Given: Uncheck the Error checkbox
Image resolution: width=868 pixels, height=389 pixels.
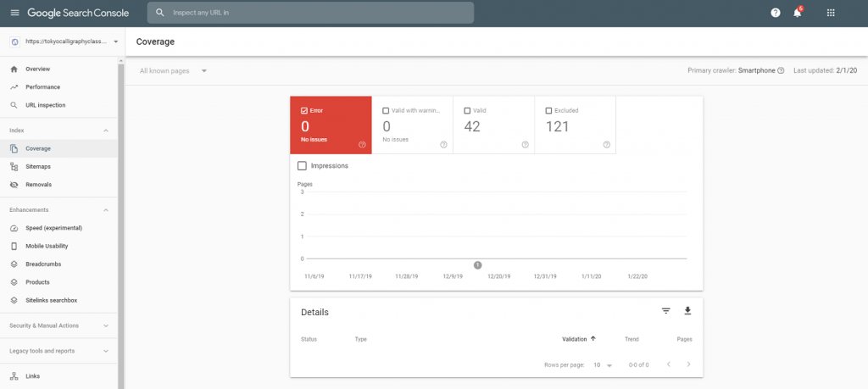Looking at the screenshot, I should pyautogui.click(x=304, y=111).
